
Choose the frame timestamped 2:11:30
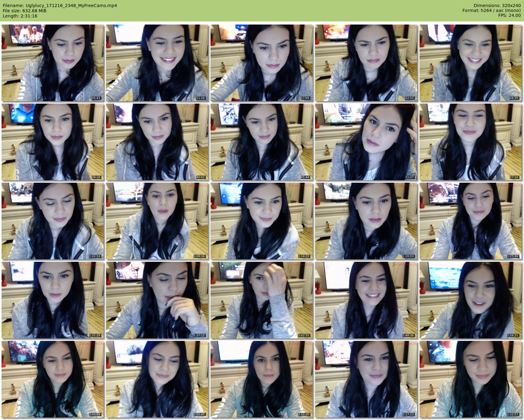pos(262,379)
